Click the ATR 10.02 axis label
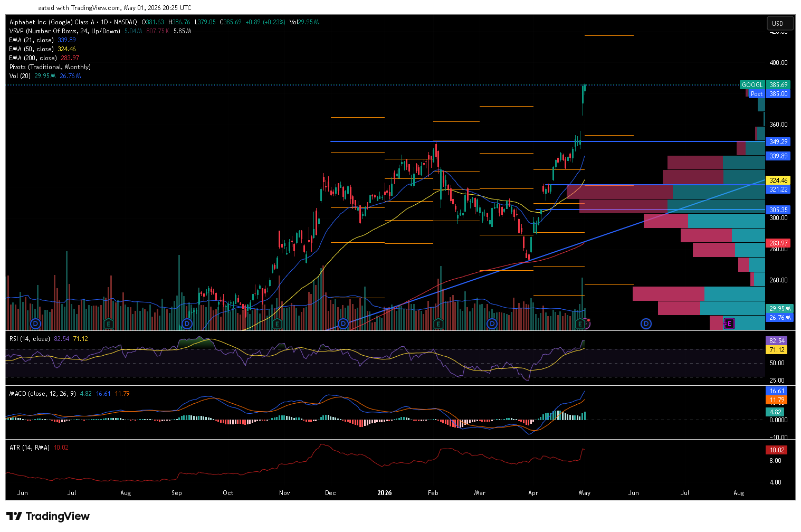 [x=777, y=450]
